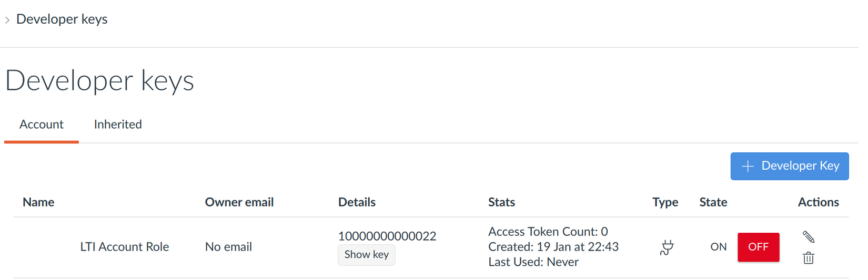Click the LTI plug type icon

pyautogui.click(x=667, y=247)
